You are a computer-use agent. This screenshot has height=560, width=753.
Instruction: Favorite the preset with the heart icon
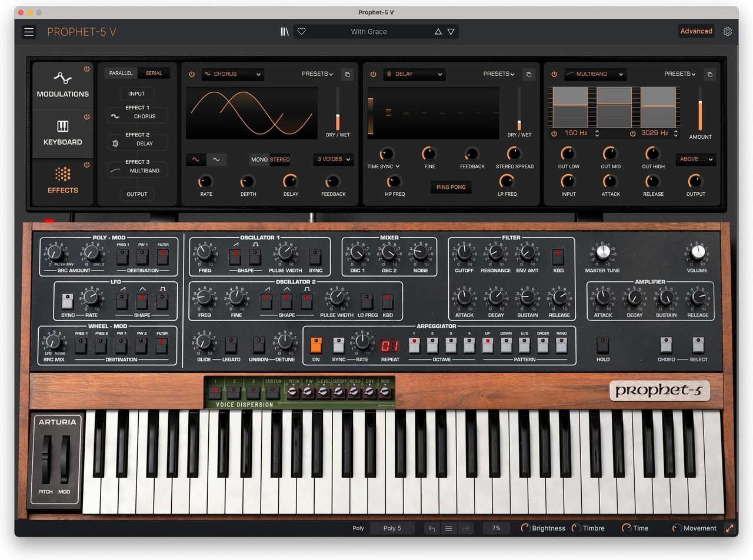pos(301,32)
